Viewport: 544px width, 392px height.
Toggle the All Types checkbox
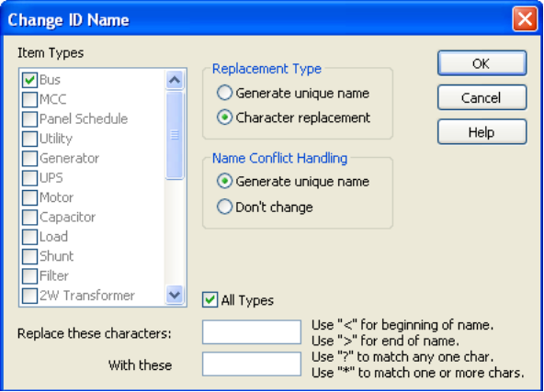pos(210,300)
